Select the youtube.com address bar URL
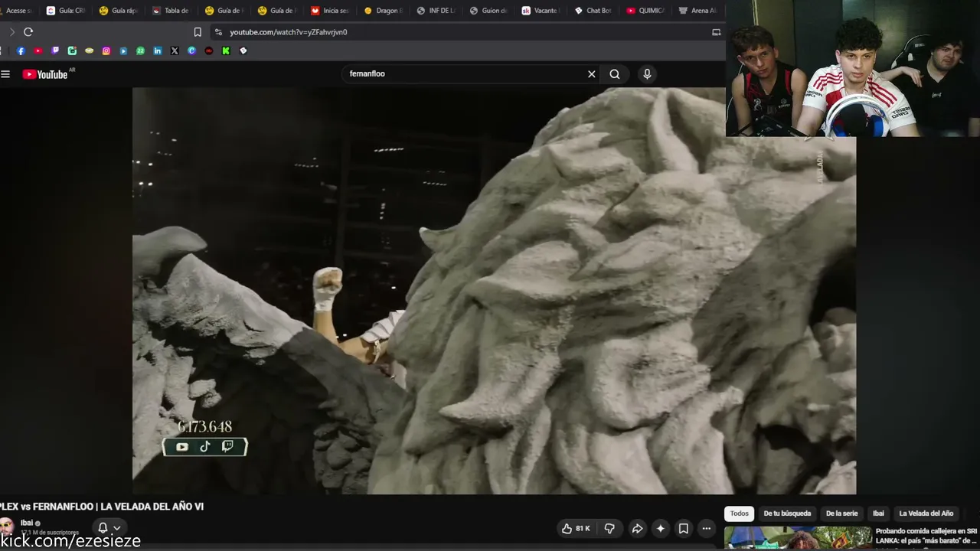The height and width of the screenshot is (551, 980). coord(289,32)
